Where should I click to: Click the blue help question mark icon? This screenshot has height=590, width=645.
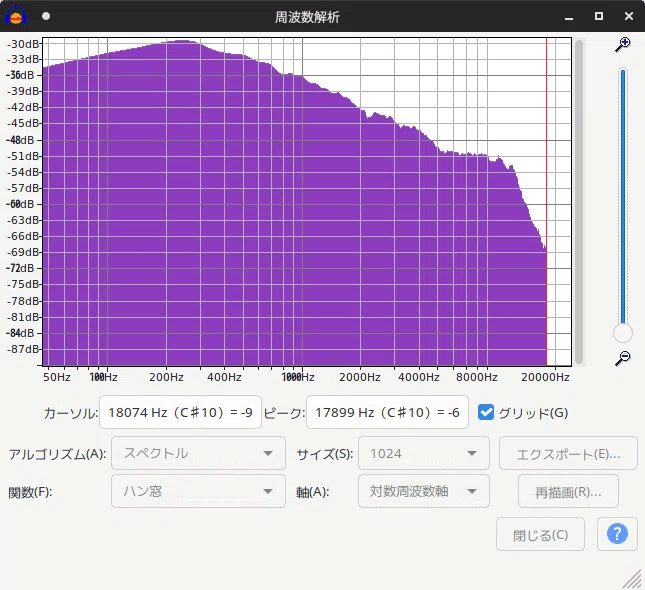click(617, 534)
